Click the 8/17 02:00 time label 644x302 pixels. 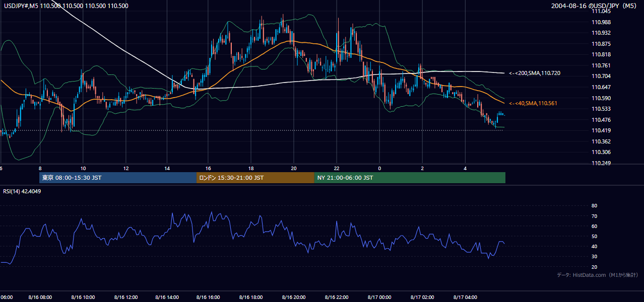[x=422, y=297]
